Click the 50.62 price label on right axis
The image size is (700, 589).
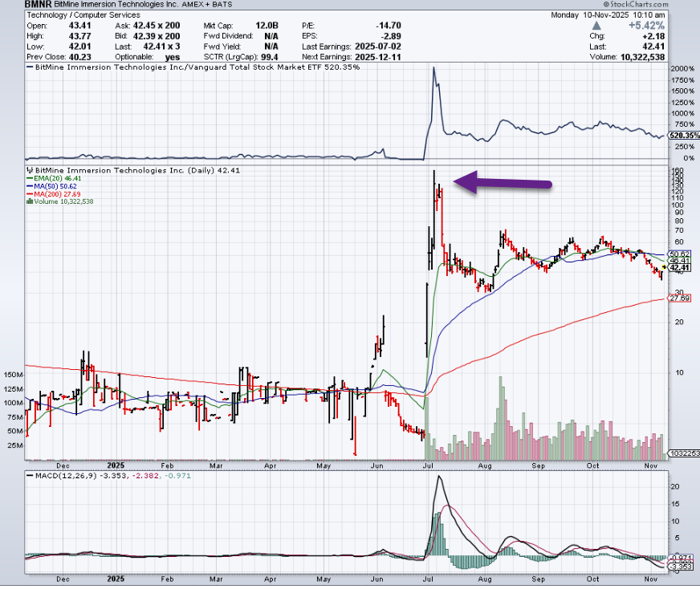click(x=680, y=254)
